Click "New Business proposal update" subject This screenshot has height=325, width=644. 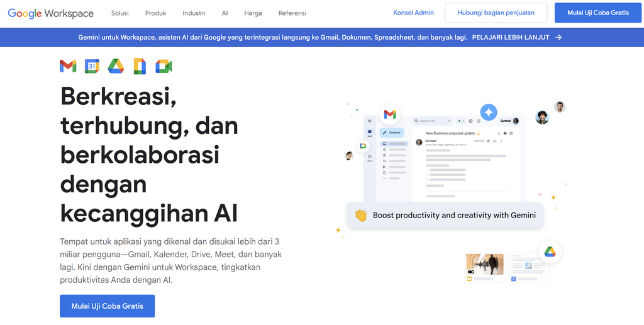click(450, 133)
